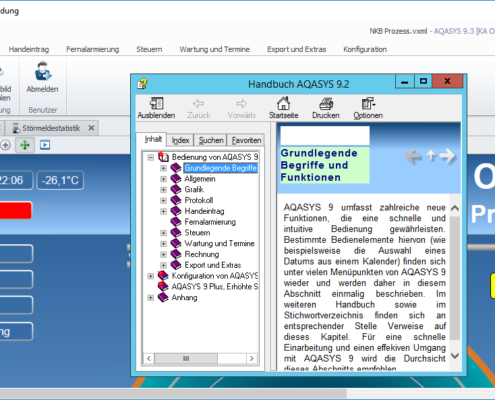Screen dimensions: 495x400
Task: Expand the Rechnung tree node
Action: (163, 254)
